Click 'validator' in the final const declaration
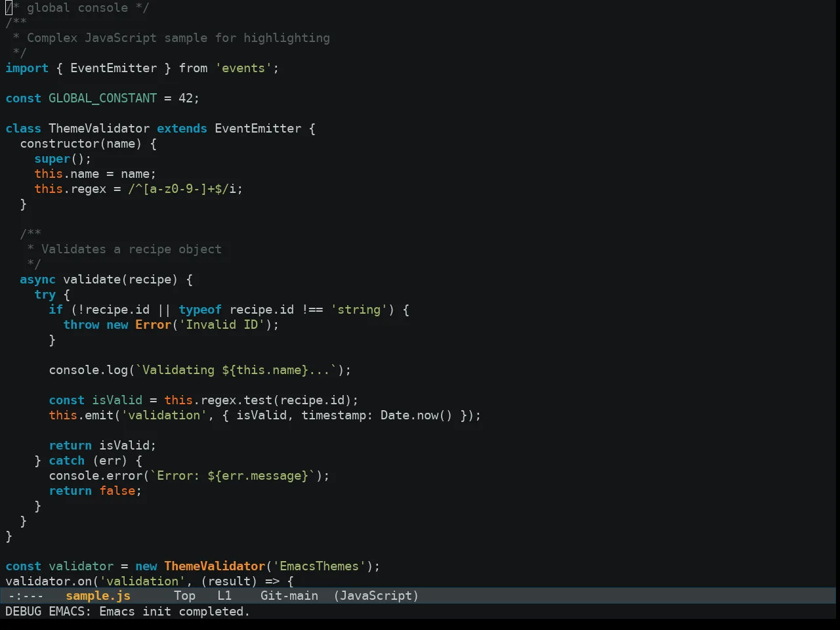 [81, 566]
